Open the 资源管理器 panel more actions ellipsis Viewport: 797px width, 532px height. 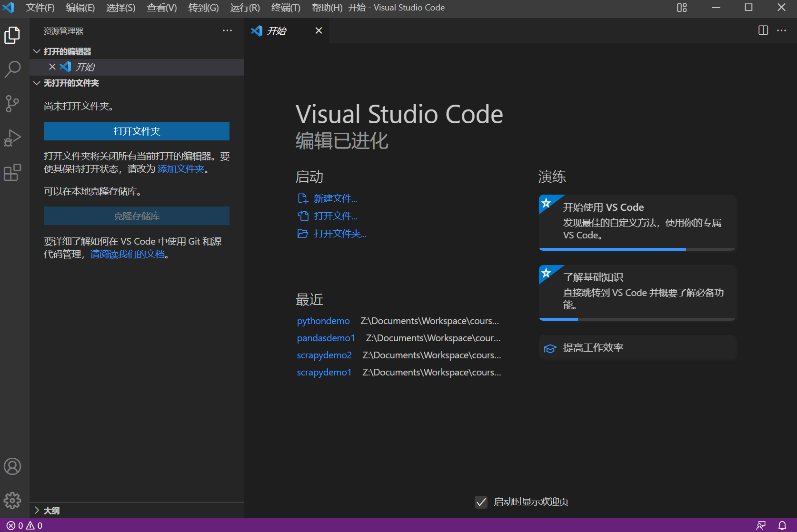tap(228, 30)
